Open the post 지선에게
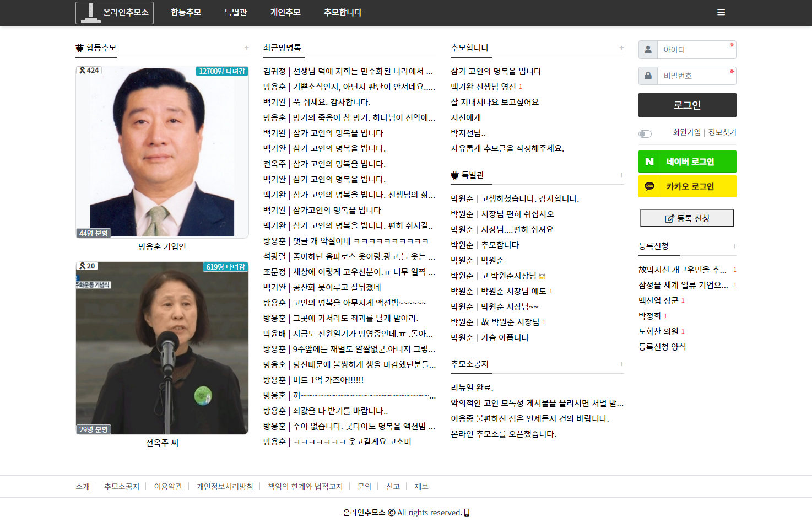 coord(466,118)
